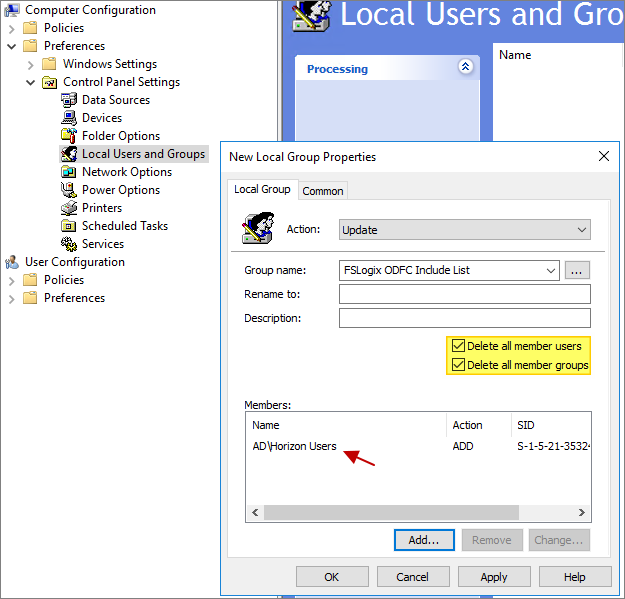Click the Folder Options icon

(69, 136)
